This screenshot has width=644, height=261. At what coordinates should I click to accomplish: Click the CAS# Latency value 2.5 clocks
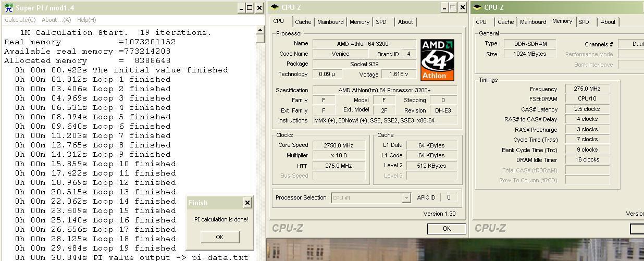(587, 109)
